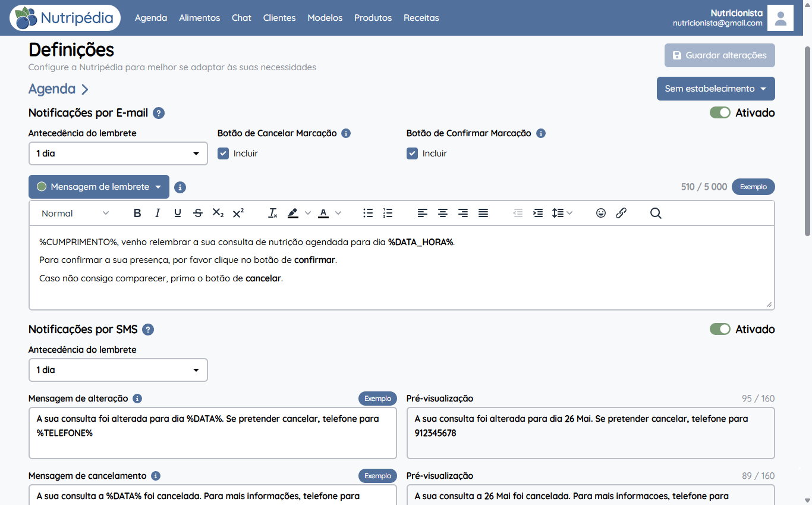
Task: Open Agenda in top navigation
Action: pyautogui.click(x=151, y=18)
